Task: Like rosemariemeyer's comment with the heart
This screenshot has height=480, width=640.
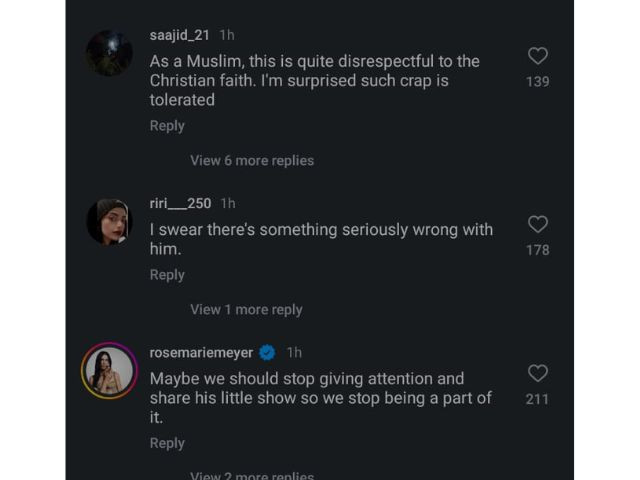Action: point(537,373)
